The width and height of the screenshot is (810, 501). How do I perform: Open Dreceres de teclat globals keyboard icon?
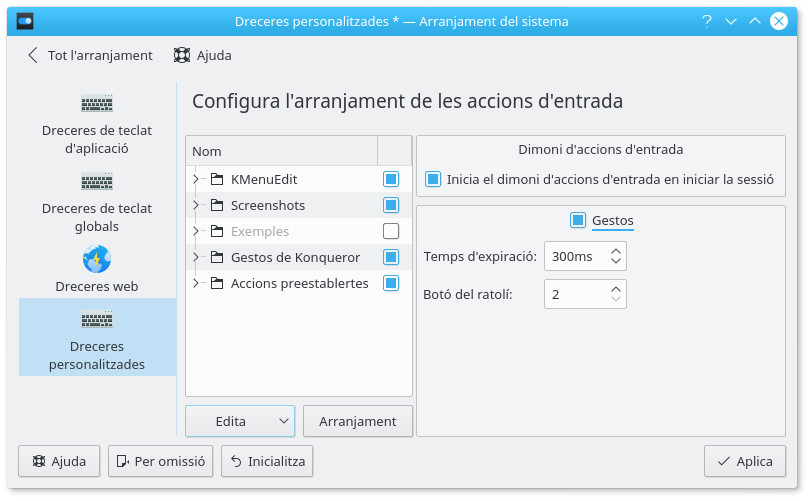(97, 182)
